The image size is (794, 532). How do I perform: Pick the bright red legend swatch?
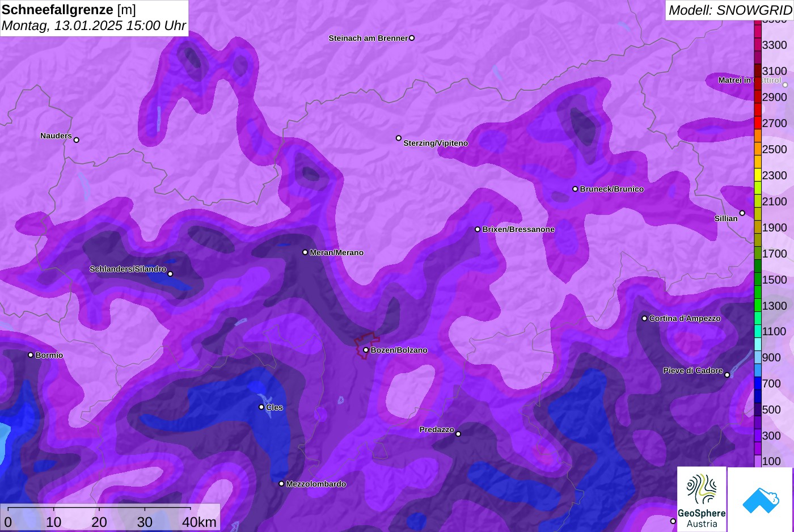pos(758,123)
